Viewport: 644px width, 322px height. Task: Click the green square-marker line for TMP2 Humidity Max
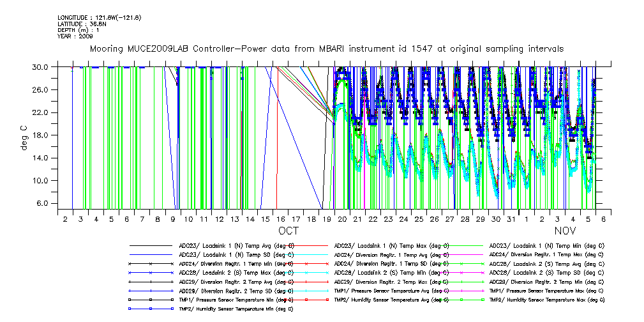click(x=463, y=299)
